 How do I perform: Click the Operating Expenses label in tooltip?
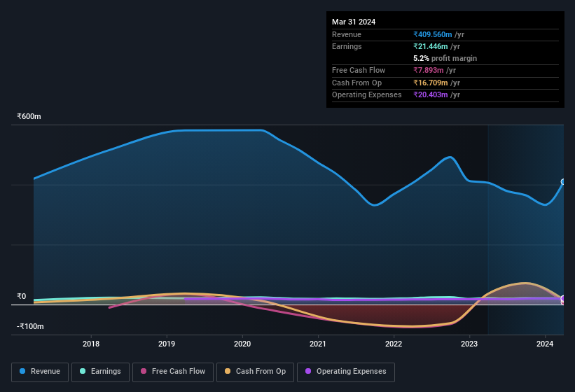[367, 95]
